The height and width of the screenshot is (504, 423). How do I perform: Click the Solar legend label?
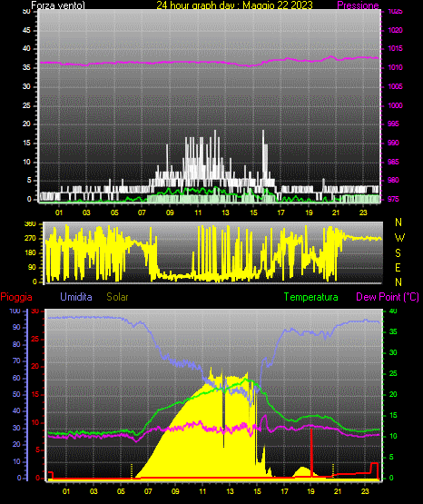click(117, 297)
